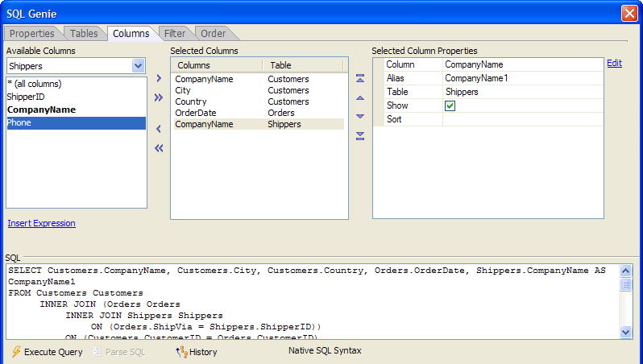
Task: Open the Shippers table dropdown
Action: click(139, 65)
